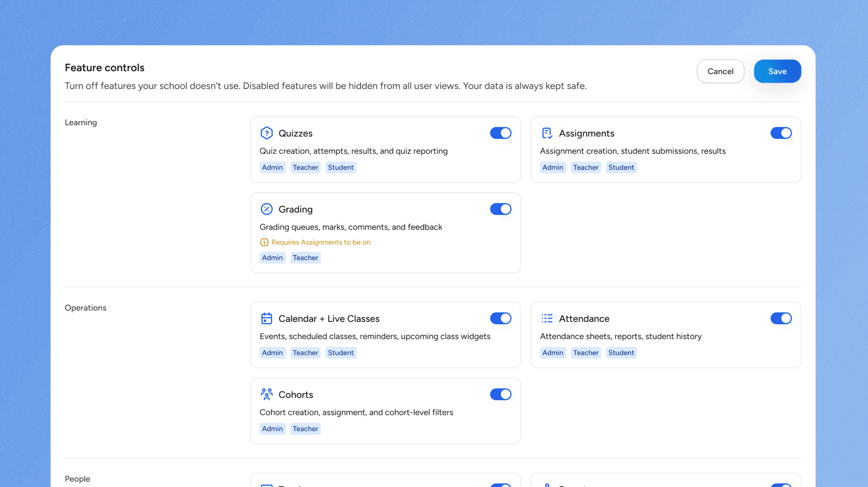Viewport: 868px width, 487px height.
Task: Click the Admin tag in Attendance card
Action: (x=553, y=353)
